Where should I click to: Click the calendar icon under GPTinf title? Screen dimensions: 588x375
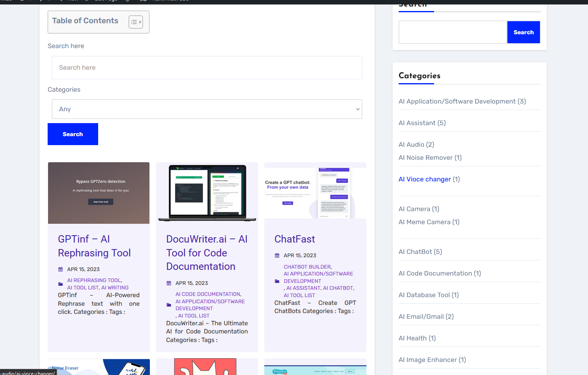[61, 269]
